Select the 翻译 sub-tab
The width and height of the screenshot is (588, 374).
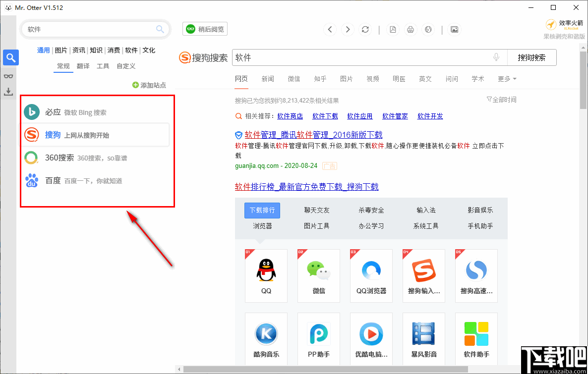[x=83, y=66]
